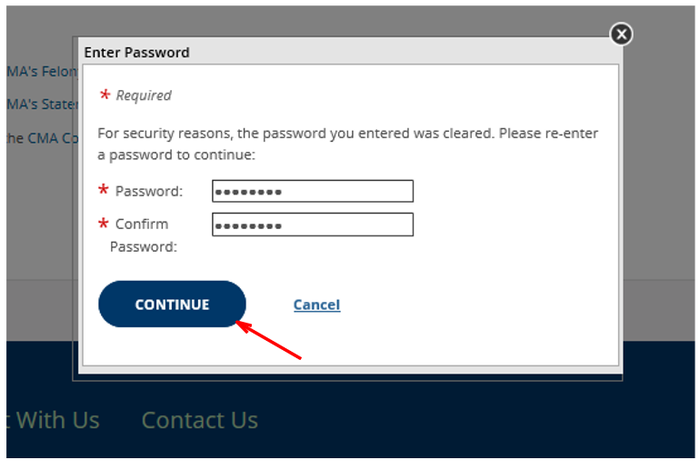Click the red arrow pointing at CONTINUE
Viewport: 700px width, 464px height.
[270, 340]
